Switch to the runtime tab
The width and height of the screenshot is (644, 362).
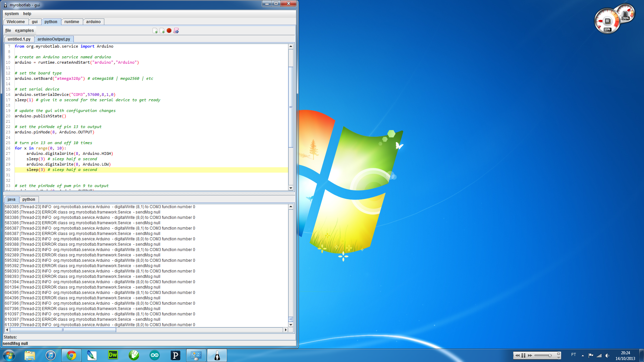(x=72, y=22)
